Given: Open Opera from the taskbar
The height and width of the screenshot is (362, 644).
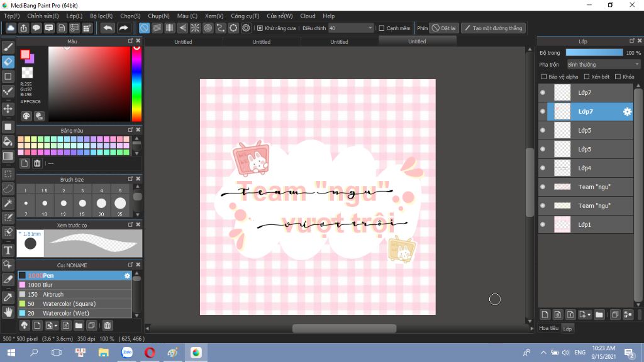Looking at the screenshot, I should pyautogui.click(x=150, y=353).
